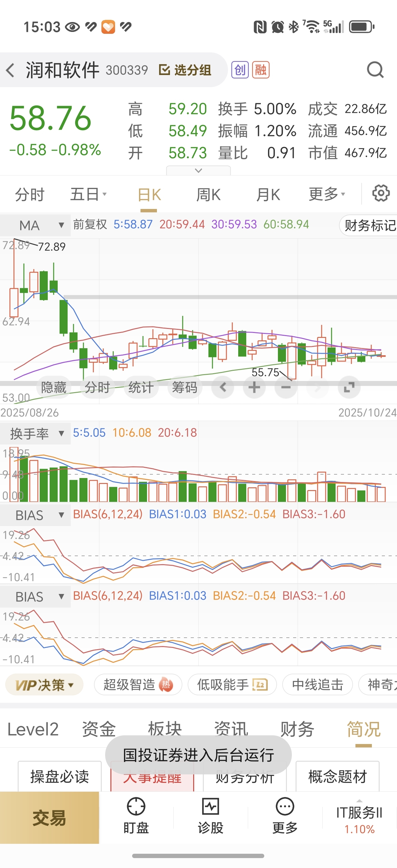
Task: Tap the 创 board badge icon
Action: (240, 70)
